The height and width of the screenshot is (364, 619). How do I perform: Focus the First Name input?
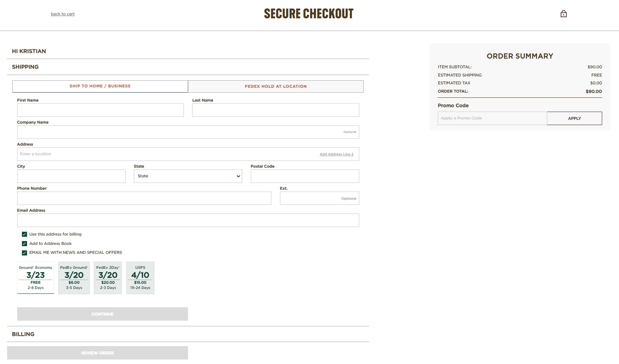click(100, 110)
